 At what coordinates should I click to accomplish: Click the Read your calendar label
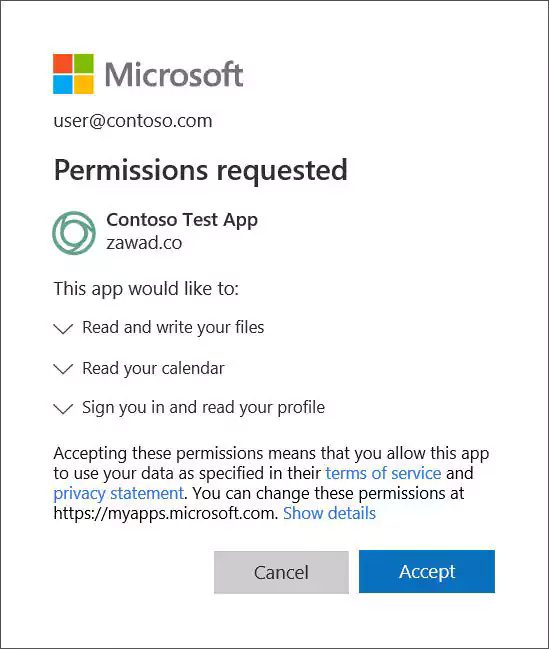click(x=153, y=368)
